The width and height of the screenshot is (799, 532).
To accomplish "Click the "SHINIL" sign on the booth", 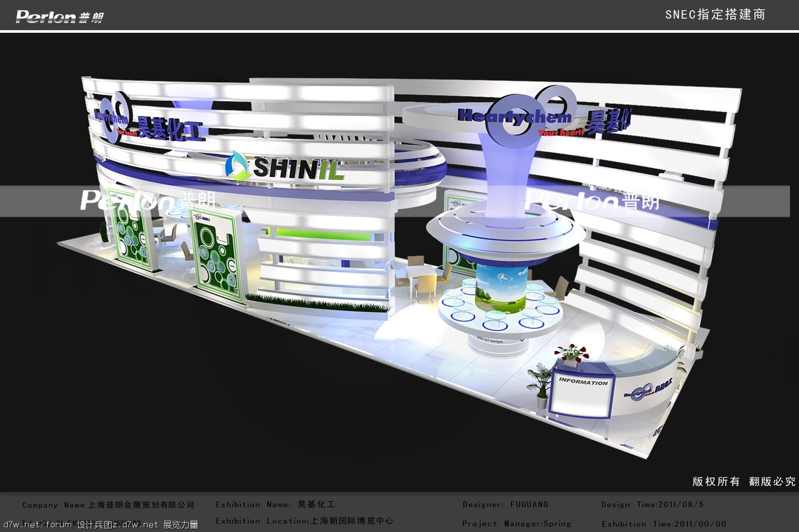I will 285,166.
